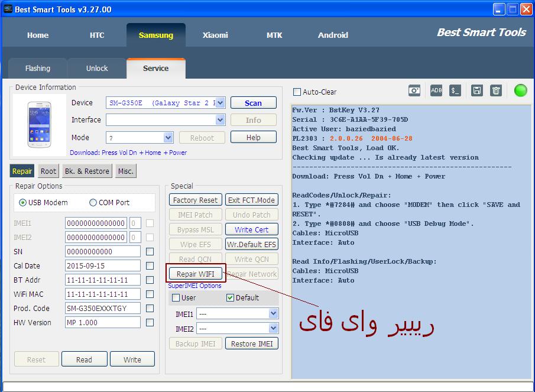Enable the SuperIMEI User checkbox
The width and height of the screenshot is (535, 392).
coord(176,298)
